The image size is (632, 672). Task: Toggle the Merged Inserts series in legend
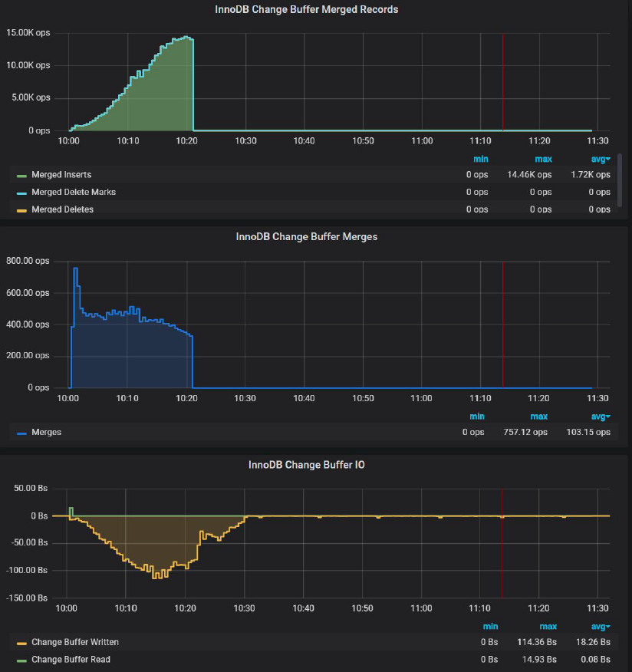pyautogui.click(x=61, y=175)
